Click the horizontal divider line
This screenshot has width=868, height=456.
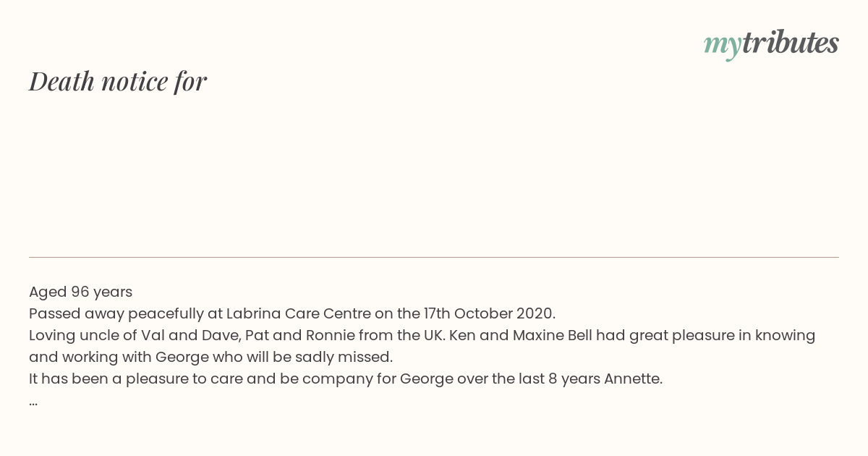point(434,257)
